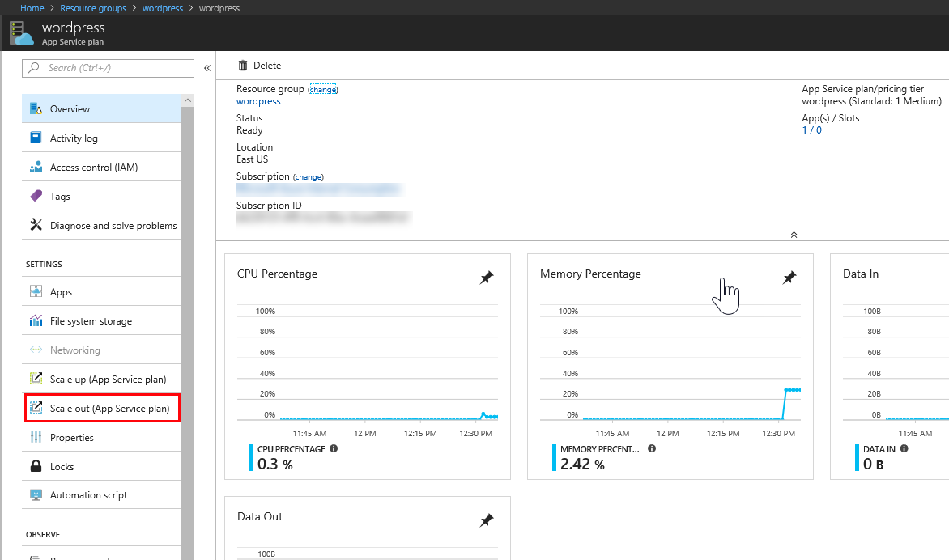Click the Search (Ctrl+/) input field
The height and width of the screenshot is (560, 949).
[109, 68]
